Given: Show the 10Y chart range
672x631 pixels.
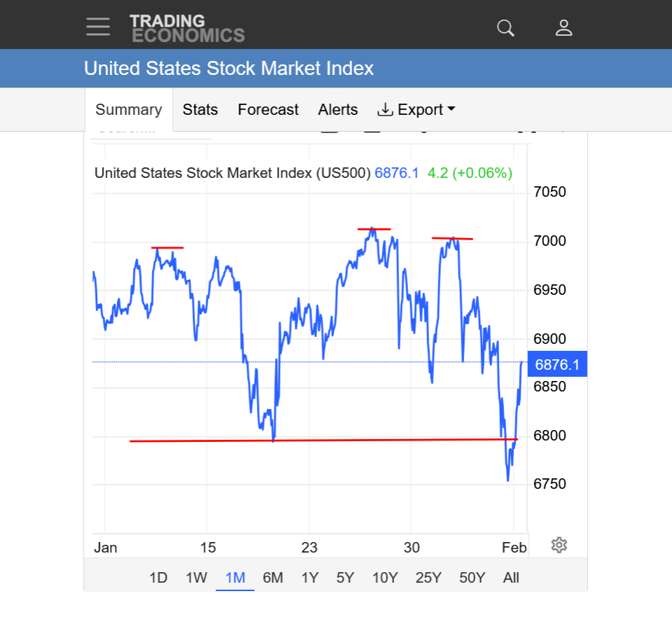Looking at the screenshot, I should point(384,578).
